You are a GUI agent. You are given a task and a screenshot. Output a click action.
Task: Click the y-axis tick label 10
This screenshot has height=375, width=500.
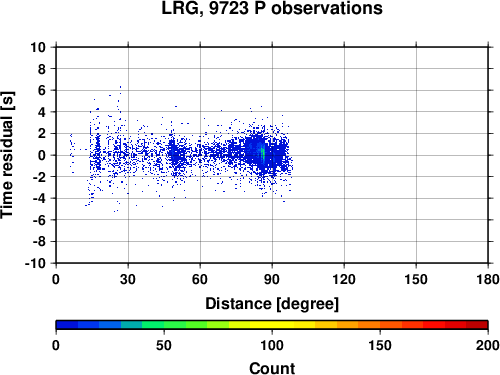point(38,47)
